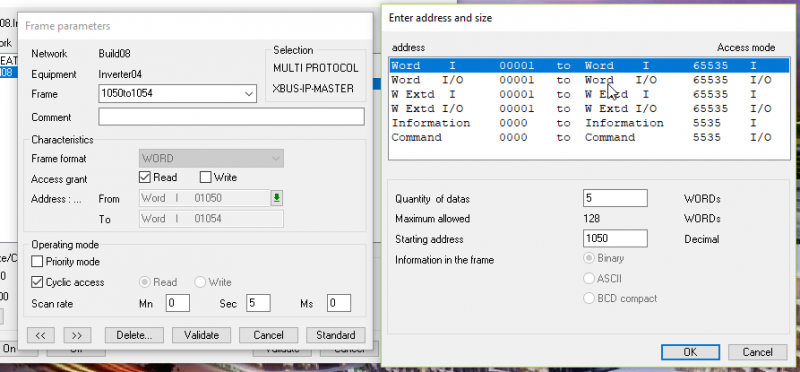The height and width of the screenshot is (372, 800).
Task: Click the Delete... button
Action: (134, 335)
